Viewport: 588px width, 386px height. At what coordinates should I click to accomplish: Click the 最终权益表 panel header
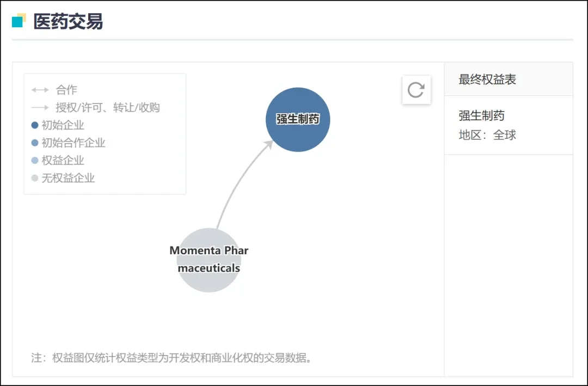pyautogui.click(x=509, y=79)
